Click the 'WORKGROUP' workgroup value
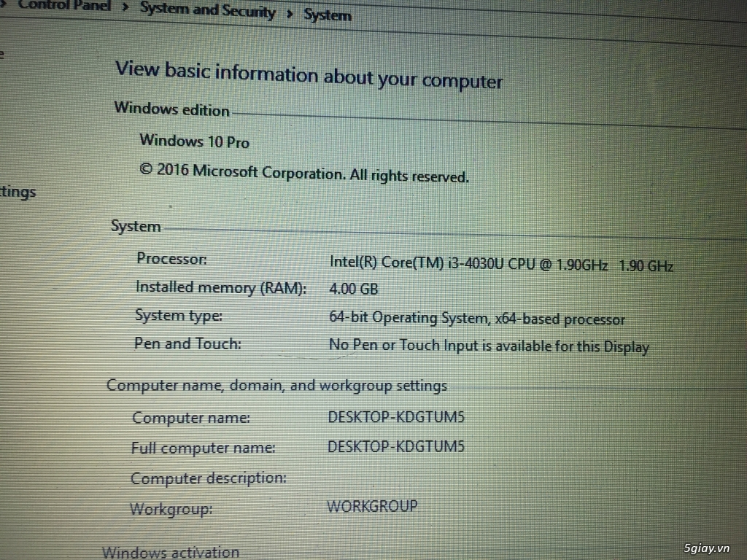 [372, 506]
